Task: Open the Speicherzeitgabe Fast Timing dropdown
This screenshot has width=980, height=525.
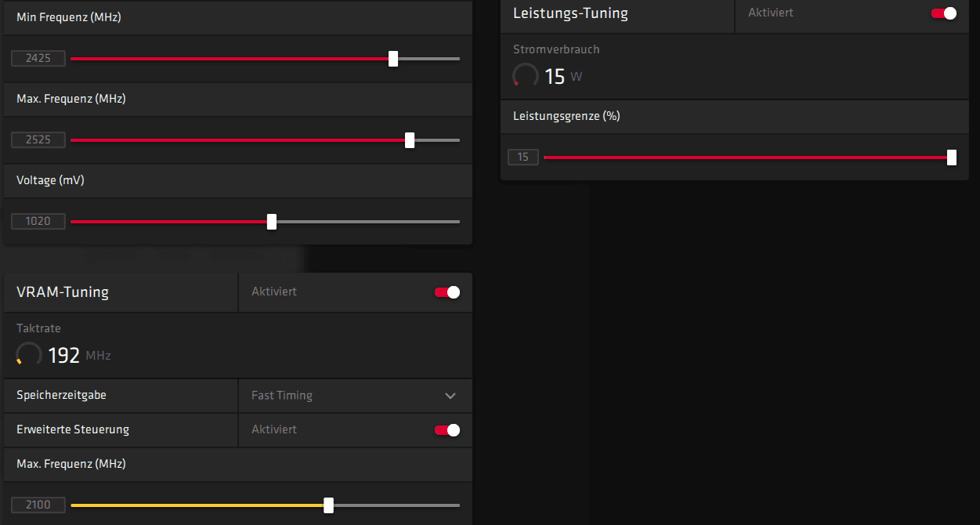Action: click(355, 396)
